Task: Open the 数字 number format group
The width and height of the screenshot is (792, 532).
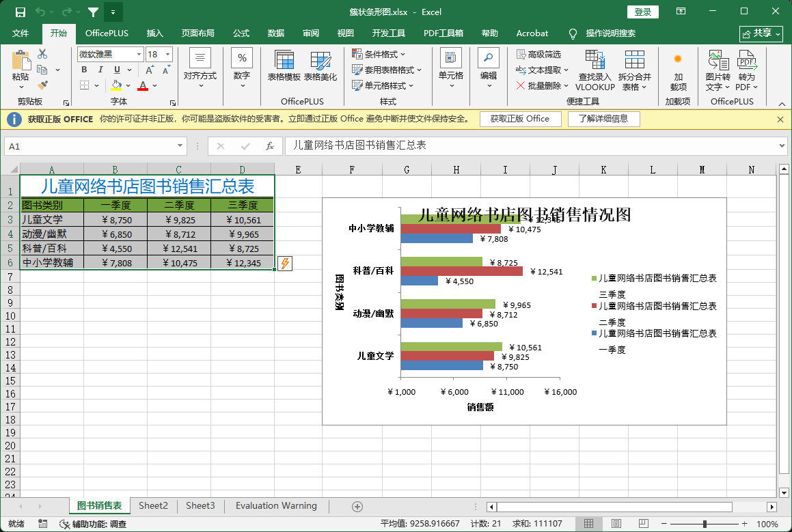Action: click(242, 68)
